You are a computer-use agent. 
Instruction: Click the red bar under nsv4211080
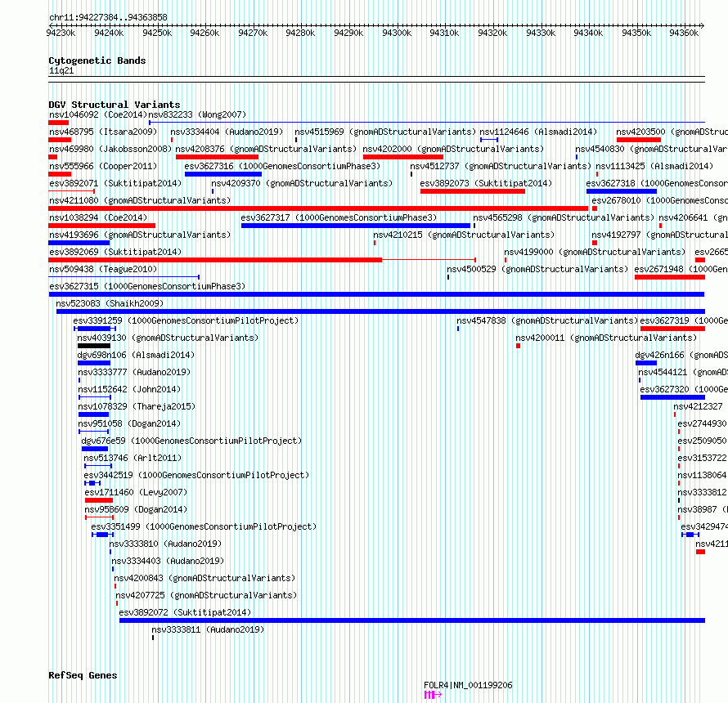318,208
